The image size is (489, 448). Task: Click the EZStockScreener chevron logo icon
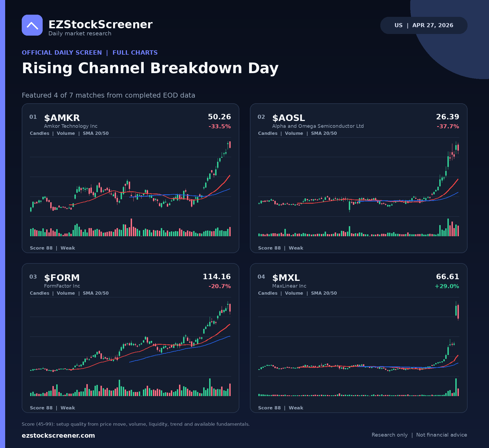[x=32, y=25]
